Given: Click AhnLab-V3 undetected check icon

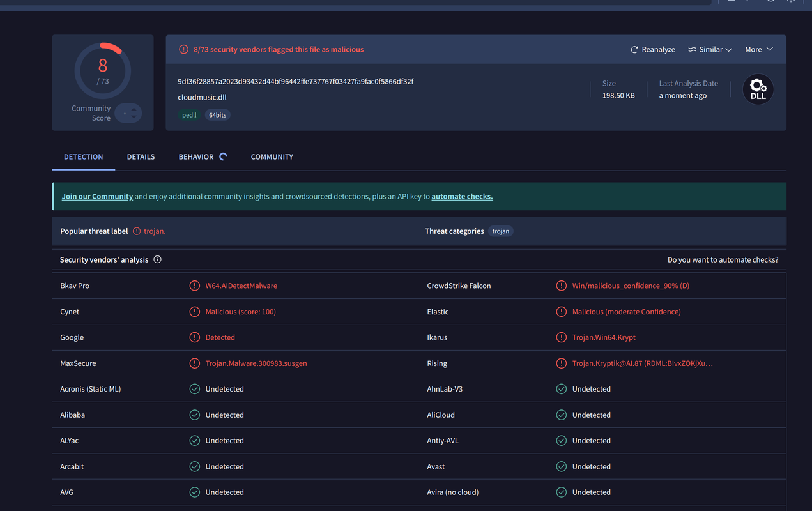Looking at the screenshot, I should pyautogui.click(x=561, y=389).
